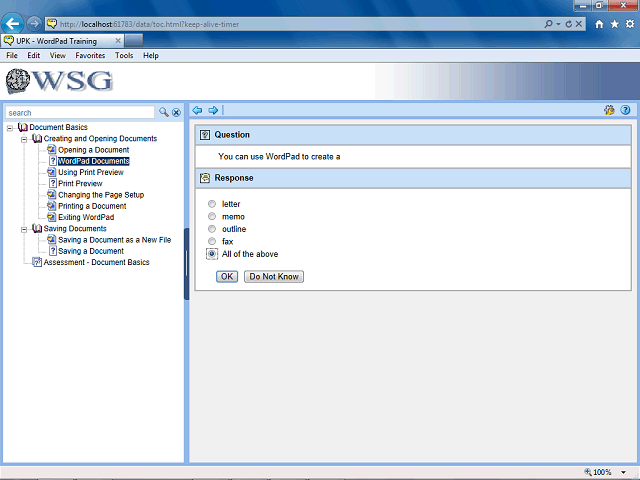
Task: Click the zoom level magnifier in status bar
Action: pyautogui.click(x=588, y=472)
